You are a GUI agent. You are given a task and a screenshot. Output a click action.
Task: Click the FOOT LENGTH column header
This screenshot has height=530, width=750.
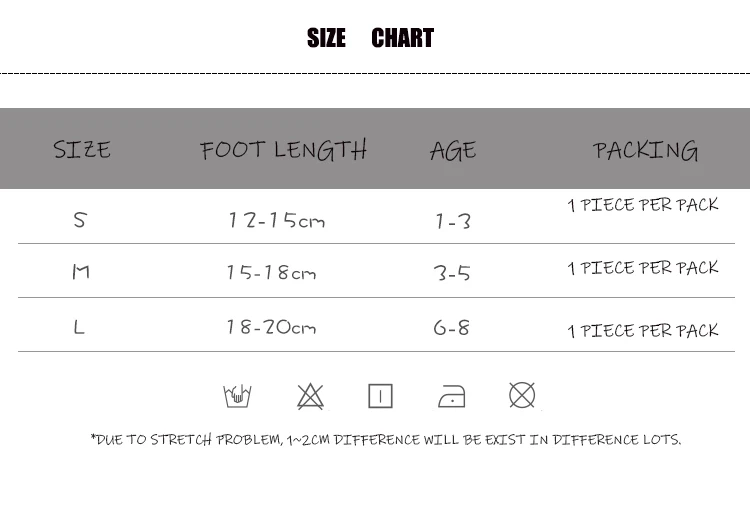point(283,150)
